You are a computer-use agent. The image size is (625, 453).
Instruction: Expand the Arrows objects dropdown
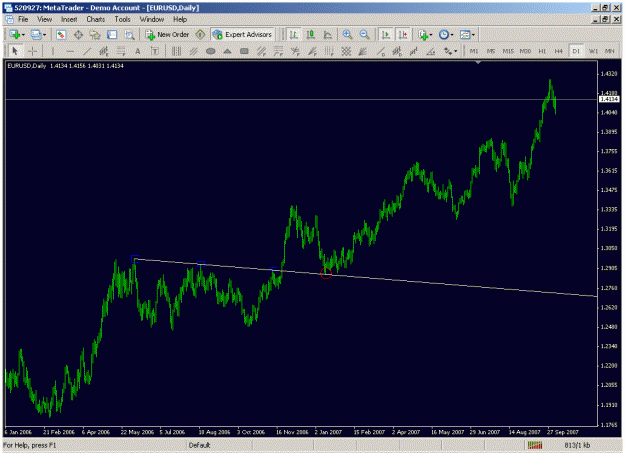[x=455, y=51]
